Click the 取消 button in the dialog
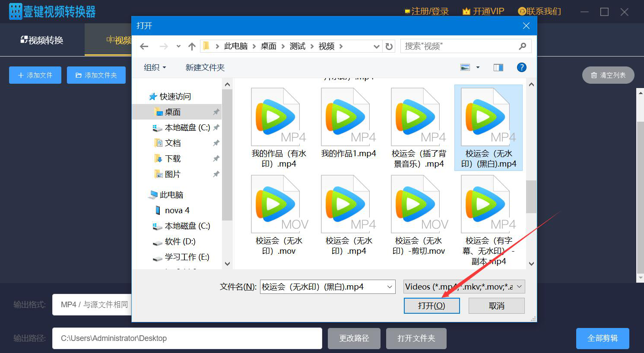 (497, 306)
